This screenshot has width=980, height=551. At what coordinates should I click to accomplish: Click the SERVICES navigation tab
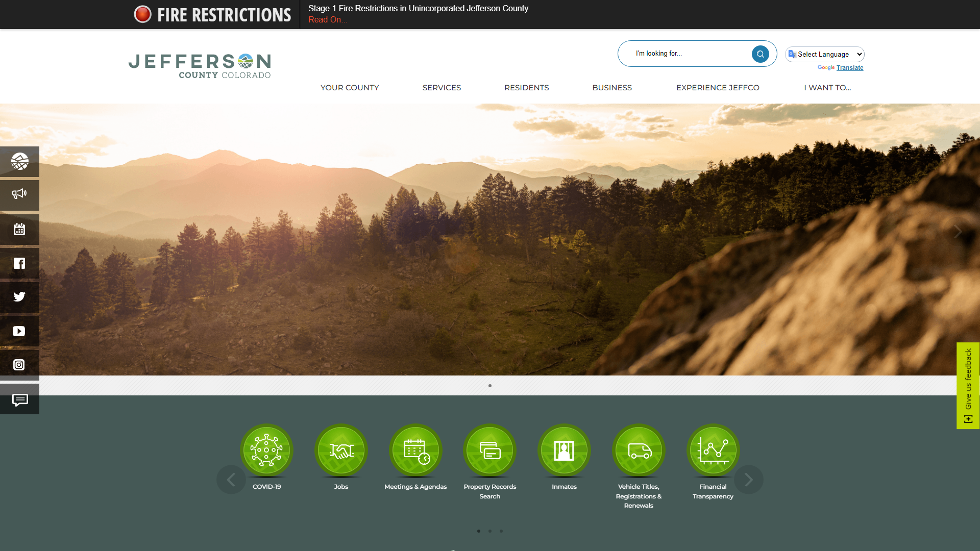tap(442, 87)
